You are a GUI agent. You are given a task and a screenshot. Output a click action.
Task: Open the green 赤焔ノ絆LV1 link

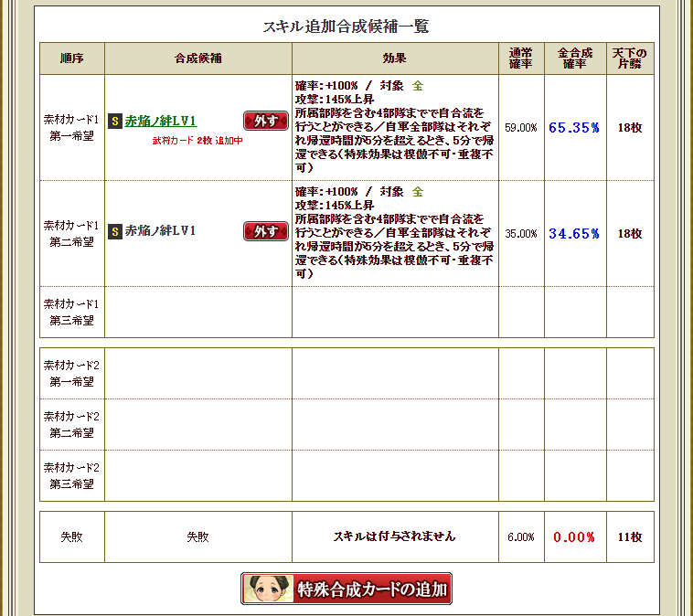pyautogui.click(x=160, y=121)
